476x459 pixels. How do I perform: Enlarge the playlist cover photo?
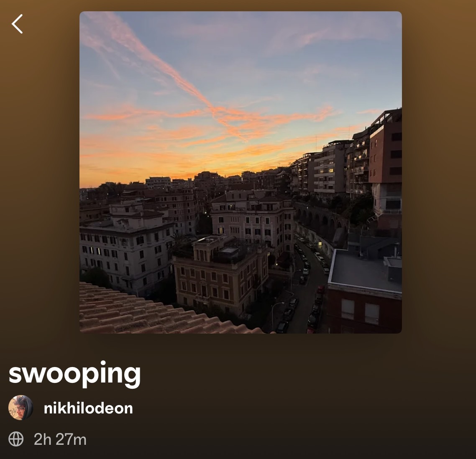pyautogui.click(x=241, y=172)
